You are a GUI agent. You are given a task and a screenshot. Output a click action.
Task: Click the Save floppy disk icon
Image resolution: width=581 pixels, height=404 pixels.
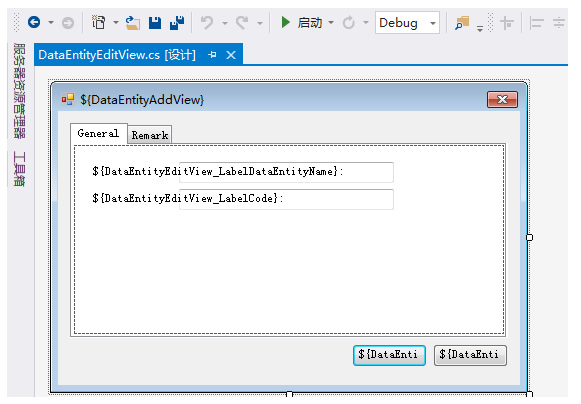(x=155, y=23)
